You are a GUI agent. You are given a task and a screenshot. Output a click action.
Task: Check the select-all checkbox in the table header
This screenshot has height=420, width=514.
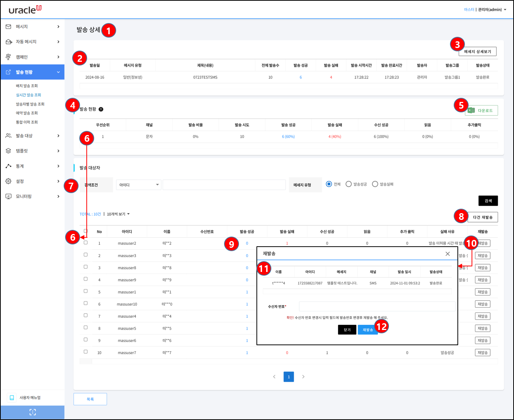(x=86, y=231)
